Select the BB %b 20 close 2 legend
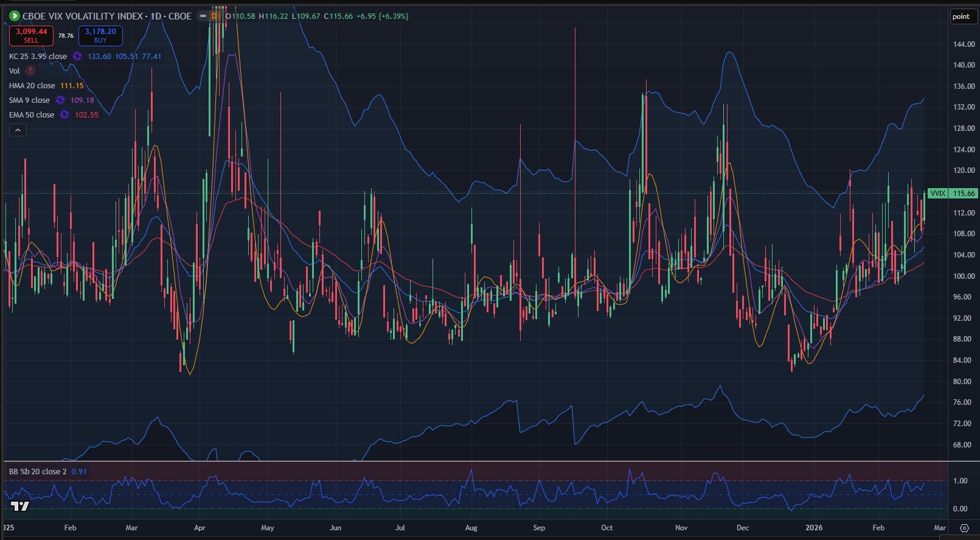Screen dimensions: 980x540 click(x=38, y=471)
